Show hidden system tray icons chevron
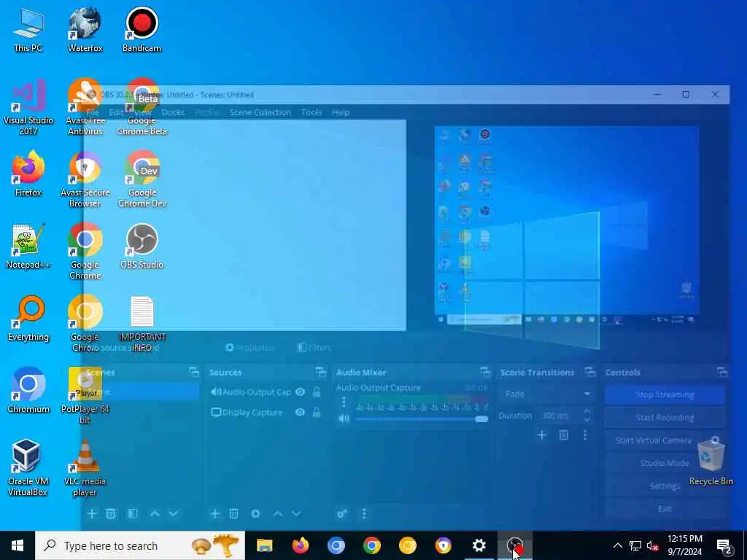This screenshot has width=747, height=560. [617, 545]
